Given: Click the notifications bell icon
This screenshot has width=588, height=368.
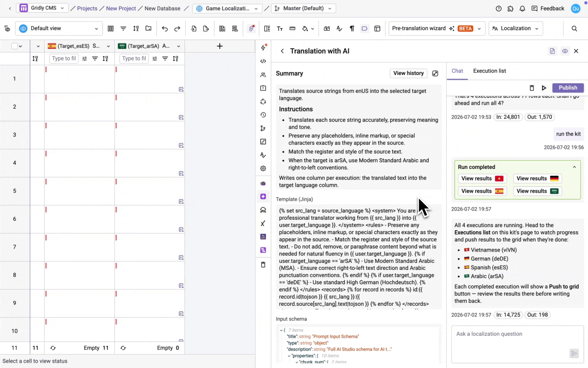Looking at the screenshot, I should 522,9.
